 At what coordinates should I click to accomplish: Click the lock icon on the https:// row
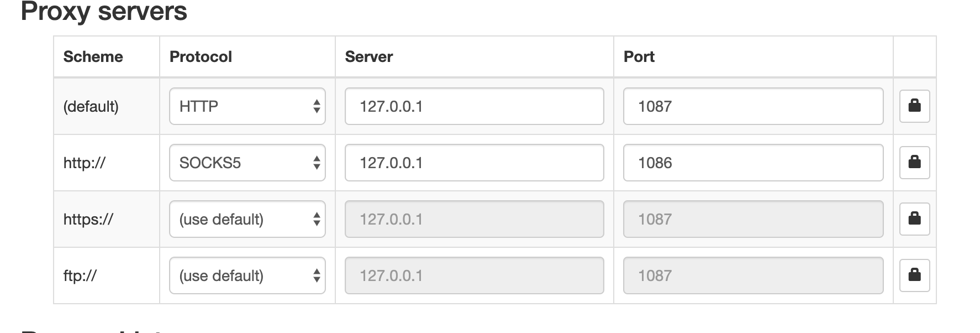click(x=914, y=219)
